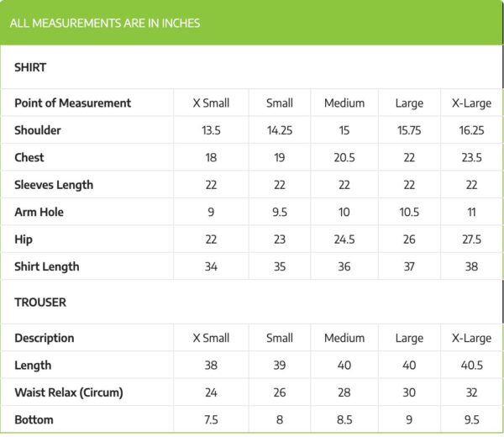Viewport: 504px width, 437px height.
Task: Click the 'Point of Measurement' column header
Action: 73,103
